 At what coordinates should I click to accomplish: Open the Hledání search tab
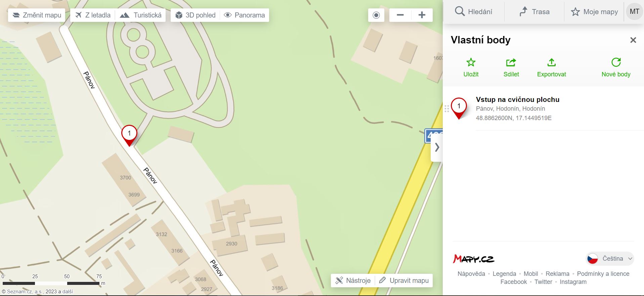pos(474,12)
